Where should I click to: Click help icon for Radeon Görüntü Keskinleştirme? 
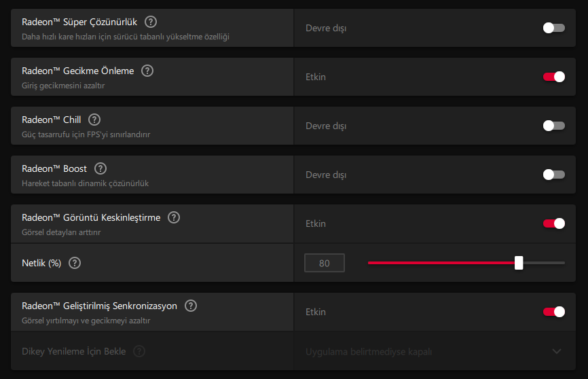[174, 217]
